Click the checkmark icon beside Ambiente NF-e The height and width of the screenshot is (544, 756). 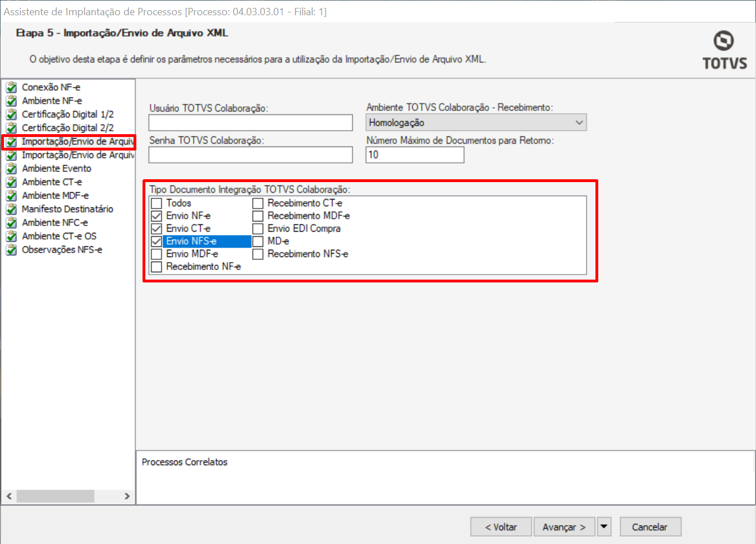[11, 101]
